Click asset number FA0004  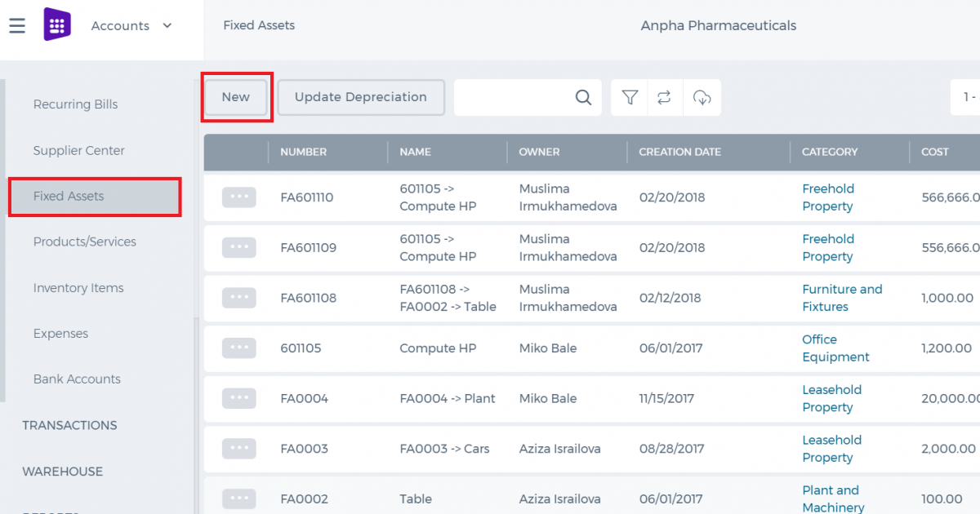[304, 399]
